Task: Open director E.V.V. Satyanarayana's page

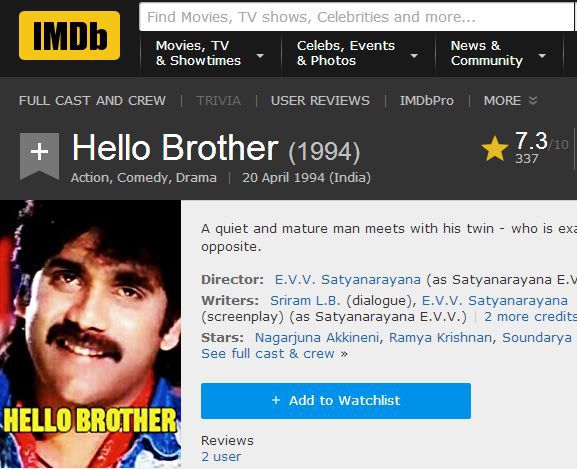Action: click(x=348, y=280)
